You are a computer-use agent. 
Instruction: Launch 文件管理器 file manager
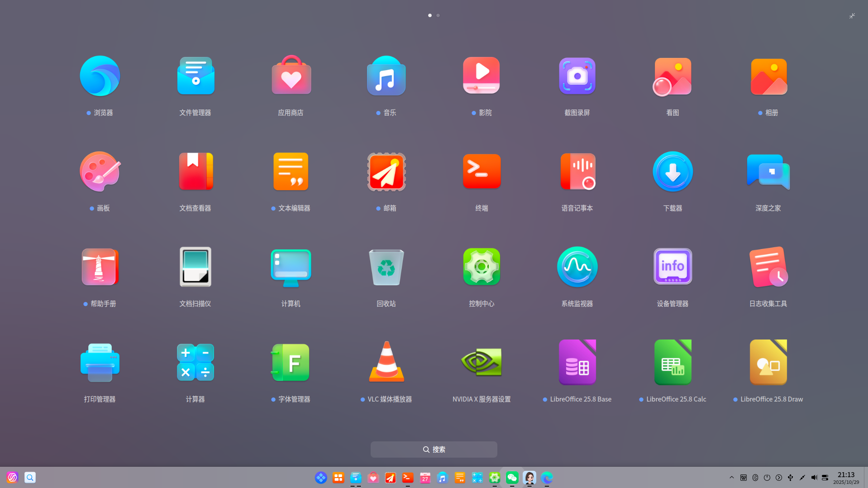pos(196,76)
